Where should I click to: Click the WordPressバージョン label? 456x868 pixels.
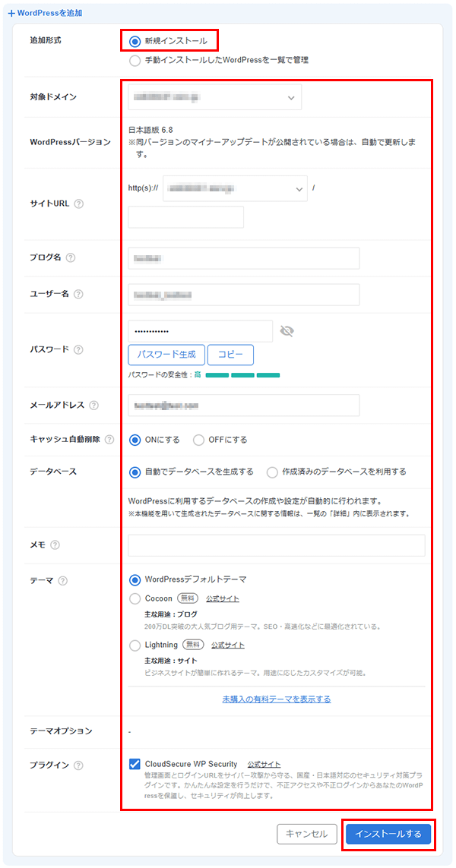coord(71,142)
